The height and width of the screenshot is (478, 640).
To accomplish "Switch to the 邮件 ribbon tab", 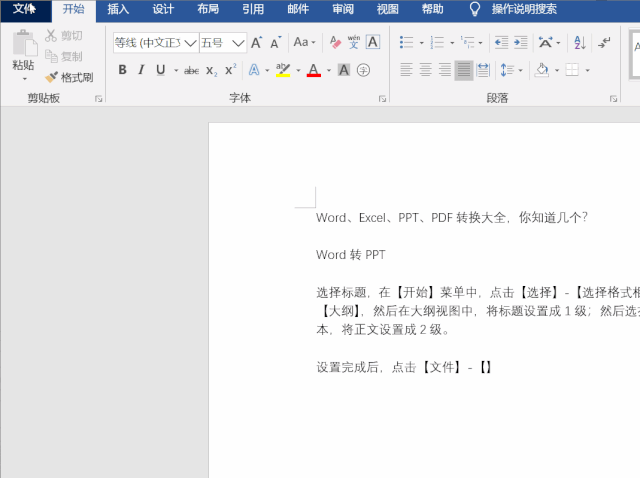I will [298, 9].
